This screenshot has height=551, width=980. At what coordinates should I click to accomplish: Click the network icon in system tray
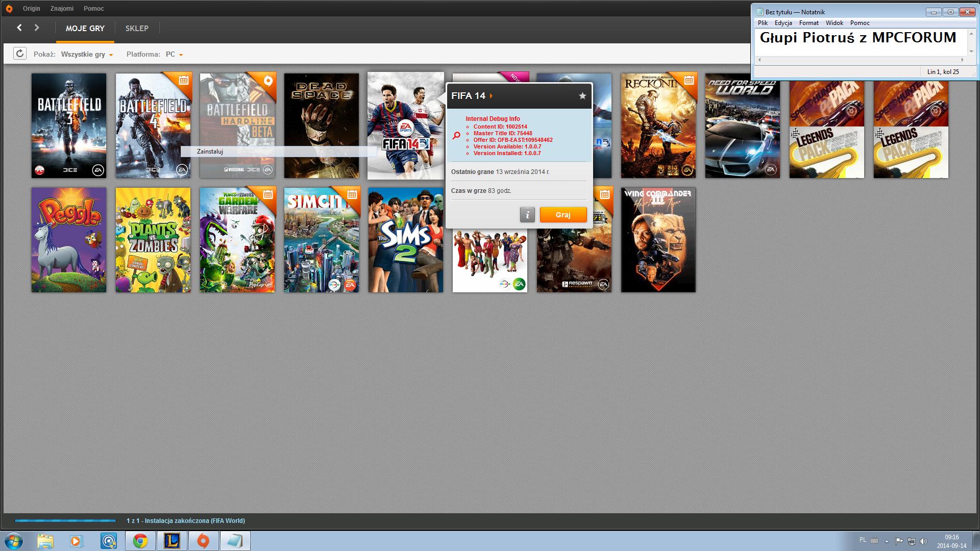coord(911,541)
